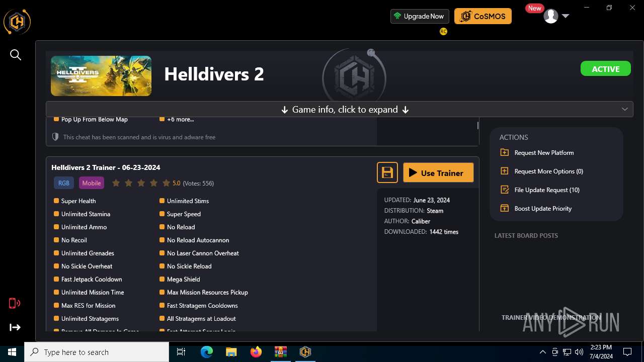The height and width of the screenshot is (362, 644).
Task: Click Unlimited Ammo option
Action: (80, 227)
